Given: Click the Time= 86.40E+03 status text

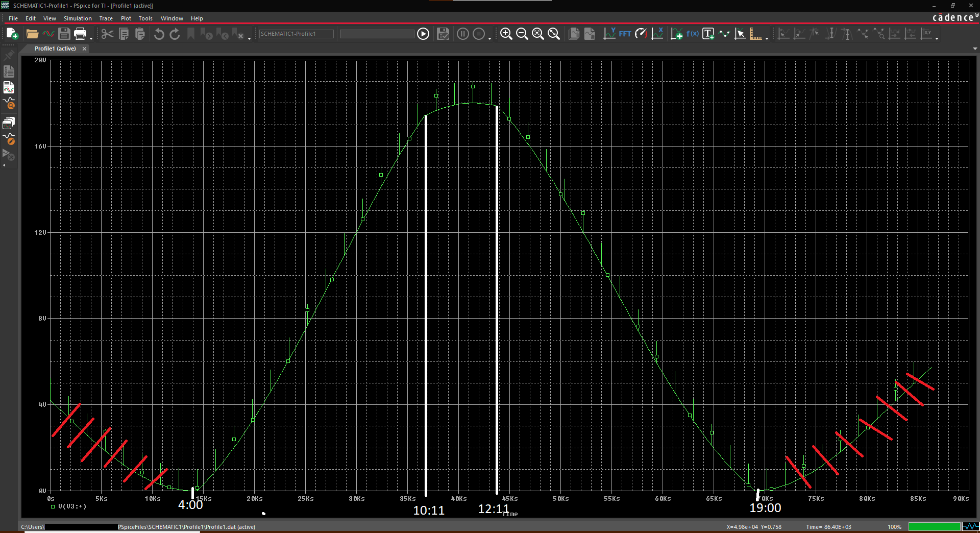Looking at the screenshot, I should pos(828,527).
